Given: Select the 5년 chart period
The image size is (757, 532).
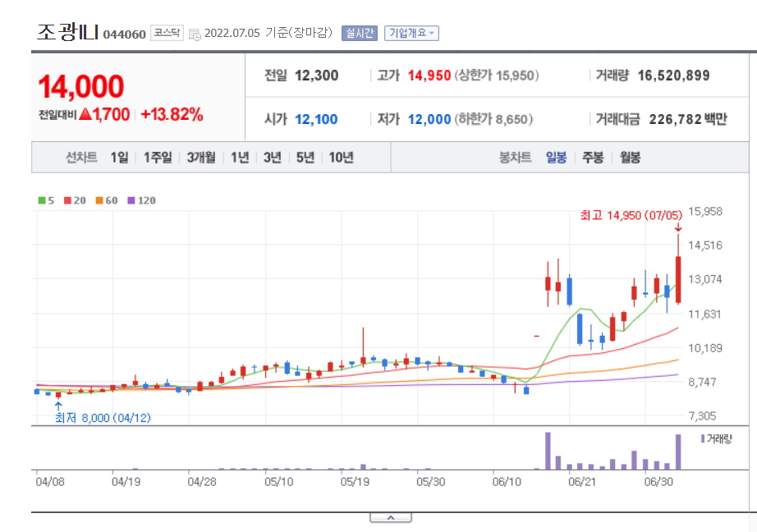Looking at the screenshot, I should click(x=305, y=158).
